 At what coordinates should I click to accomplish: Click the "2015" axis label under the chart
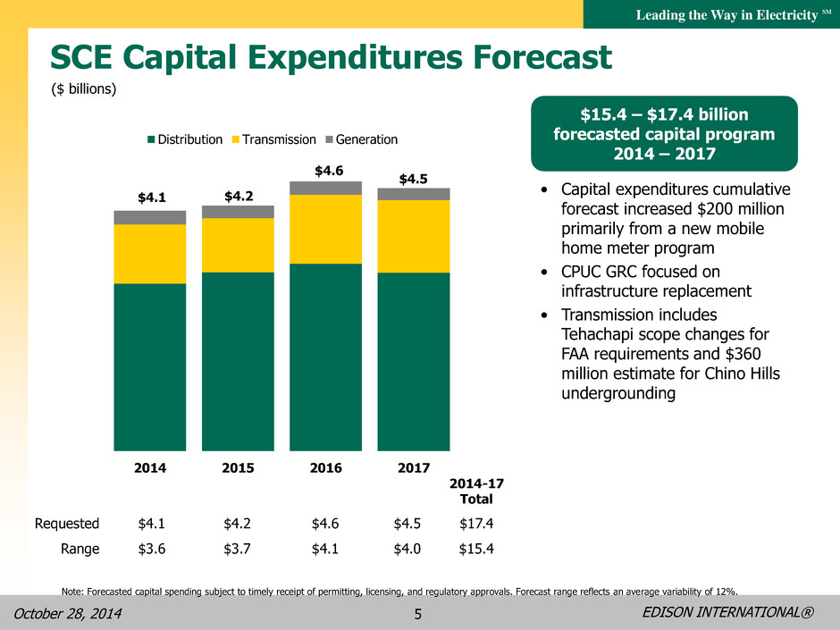[x=238, y=468]
